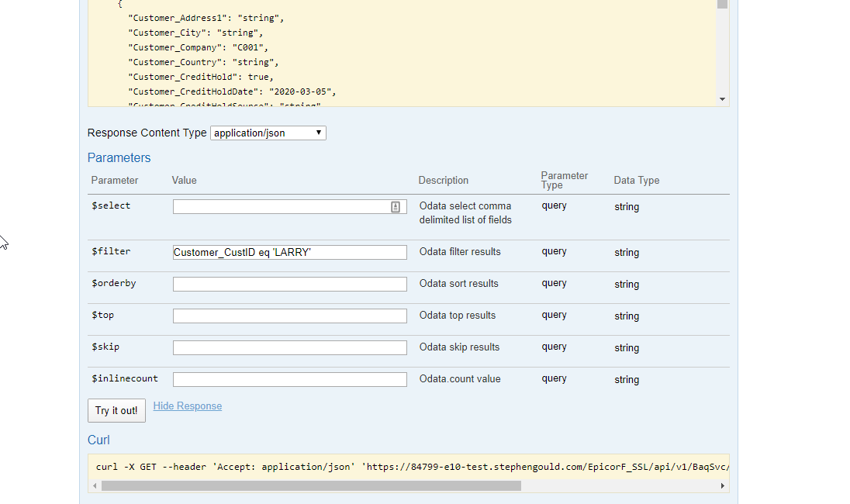This screenshot has width=850, height=504.
Task: Click the $inlinecount value input field
Action: (290, 379)
